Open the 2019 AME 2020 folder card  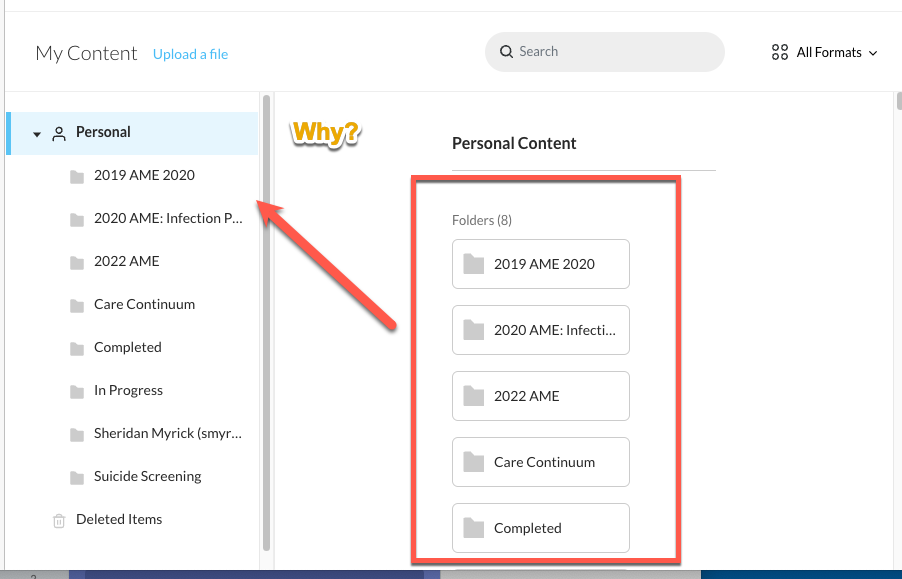[541, 264]
